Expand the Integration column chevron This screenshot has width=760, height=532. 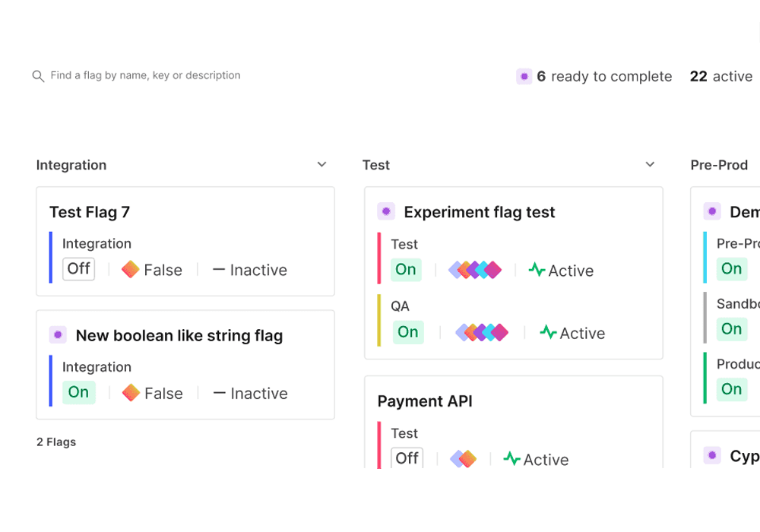(321, 165)
